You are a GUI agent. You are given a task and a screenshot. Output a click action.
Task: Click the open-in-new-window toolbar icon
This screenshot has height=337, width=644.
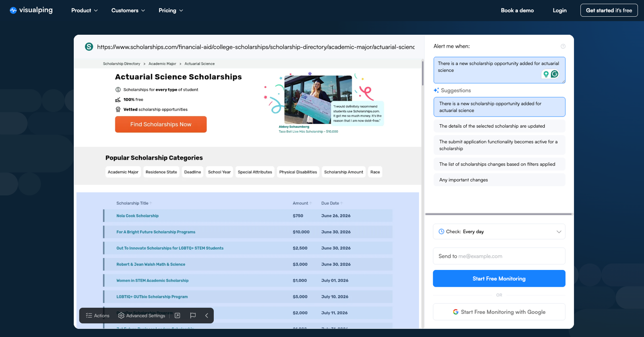[x=177, y=316]
